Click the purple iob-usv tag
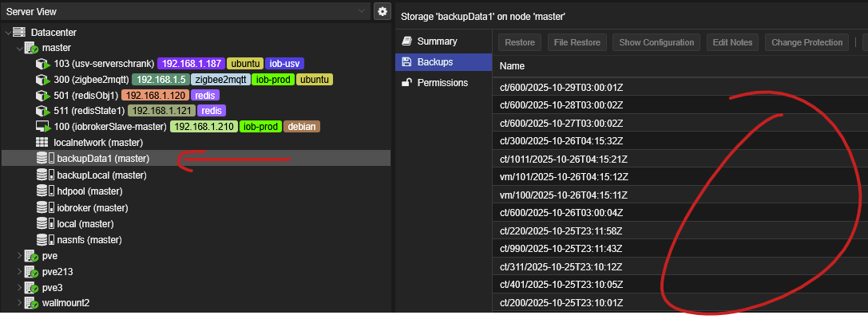 tap(286, 64)
